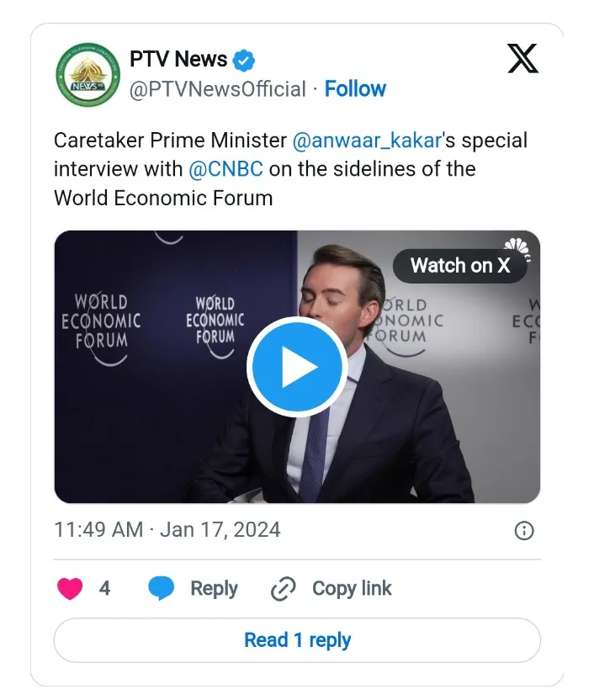Click the blue reply speech bubble icon
Screen dimensions: 594x700
point(161,588)
